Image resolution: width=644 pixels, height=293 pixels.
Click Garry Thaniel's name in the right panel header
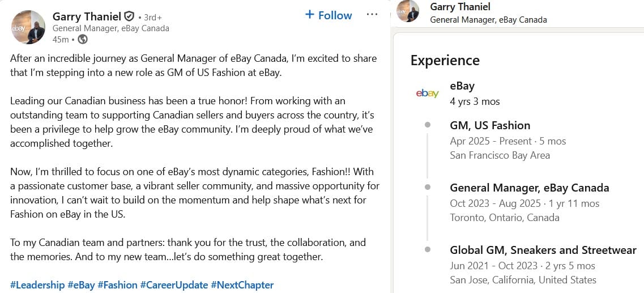click(x=460, y=7)
